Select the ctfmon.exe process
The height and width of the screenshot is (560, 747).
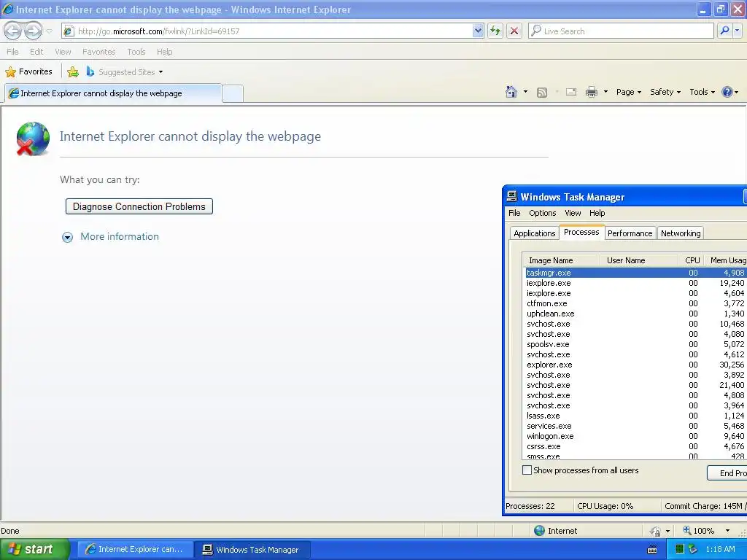point(635,303)
